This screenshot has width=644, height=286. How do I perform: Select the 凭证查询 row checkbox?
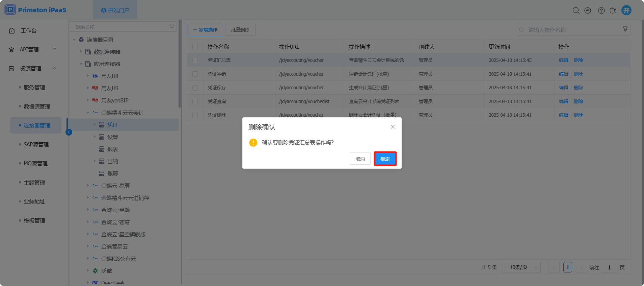click(x=195, y=101)
